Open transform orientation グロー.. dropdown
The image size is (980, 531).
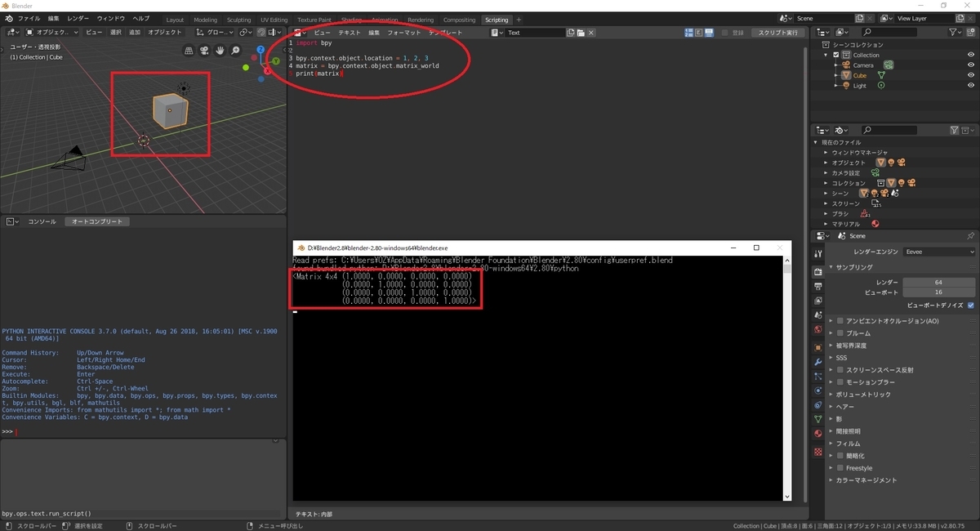(x=215, y=33)
